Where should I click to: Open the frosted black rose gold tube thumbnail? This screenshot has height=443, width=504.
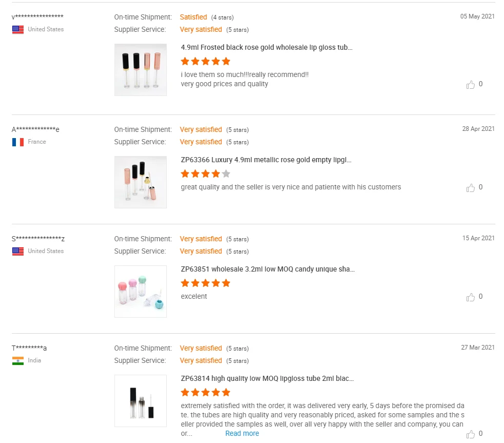click(x=141, y=70)
